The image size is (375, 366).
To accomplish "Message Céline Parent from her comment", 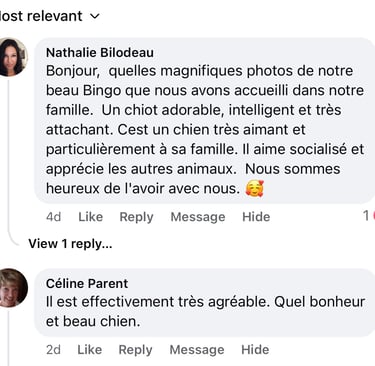I will [x=197, y=350].
